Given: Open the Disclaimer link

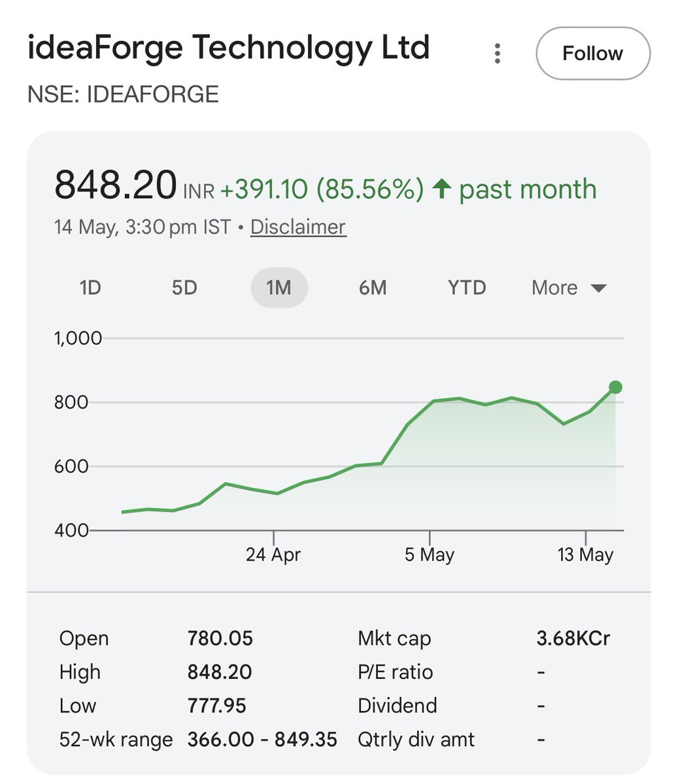Looking at the screenshot, I should coord(298,227).
